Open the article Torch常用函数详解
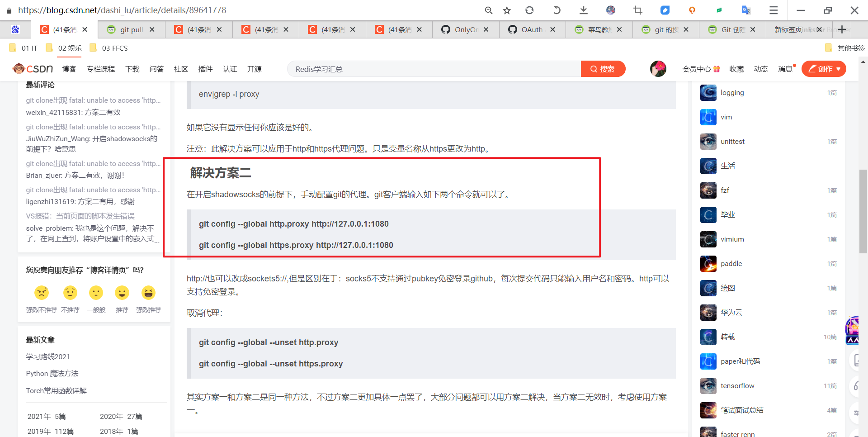868x437 pixels. 56,390
